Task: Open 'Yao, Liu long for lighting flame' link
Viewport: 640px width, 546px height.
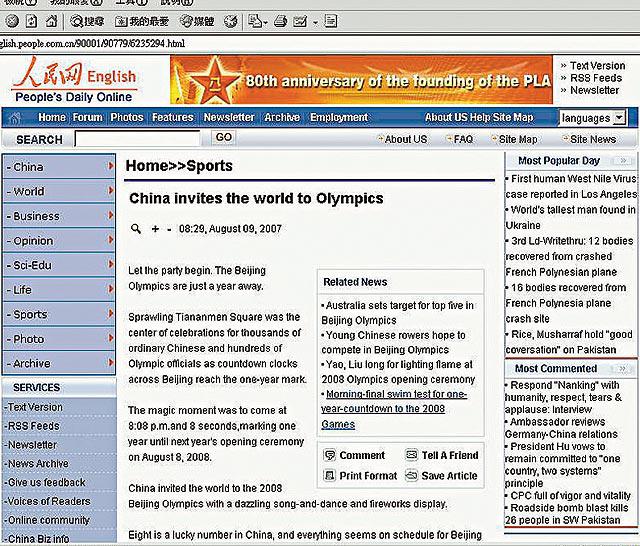Action: [398, 372]
